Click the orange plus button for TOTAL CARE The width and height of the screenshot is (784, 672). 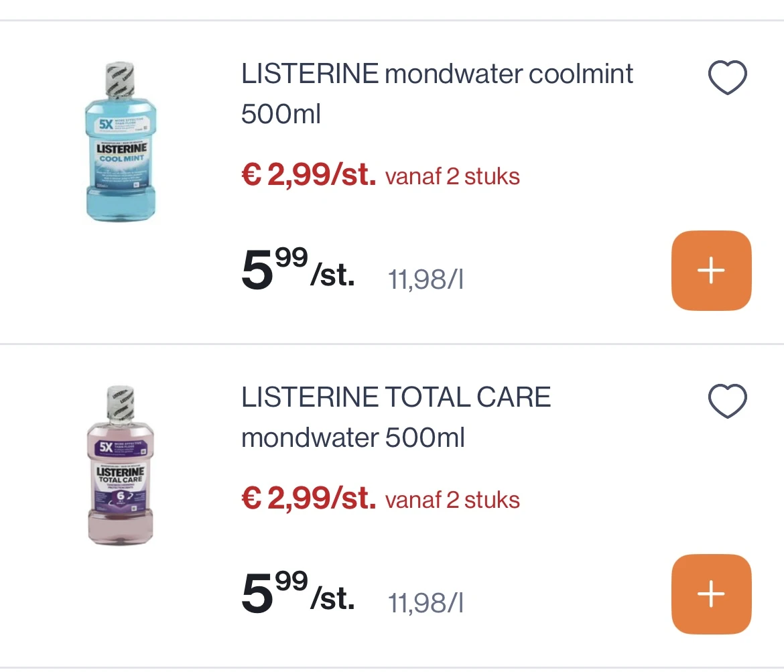[x=712, y=594]
